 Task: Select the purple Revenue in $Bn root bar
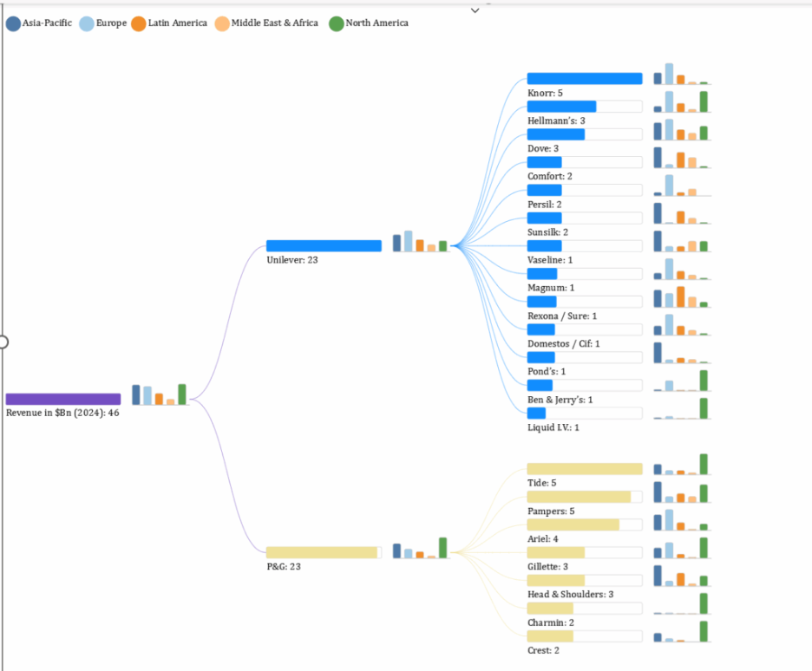pos(63,400)
